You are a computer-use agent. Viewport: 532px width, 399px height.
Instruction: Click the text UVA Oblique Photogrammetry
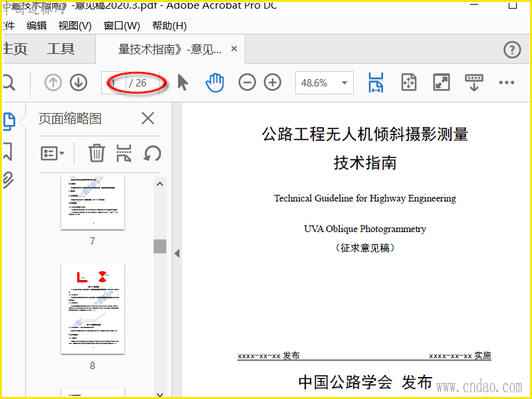[x=365, y=229]
